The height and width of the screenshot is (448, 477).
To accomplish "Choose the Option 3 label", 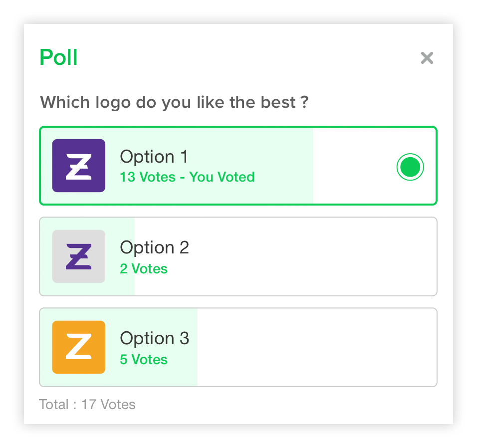I will click(x=154, y=338).
